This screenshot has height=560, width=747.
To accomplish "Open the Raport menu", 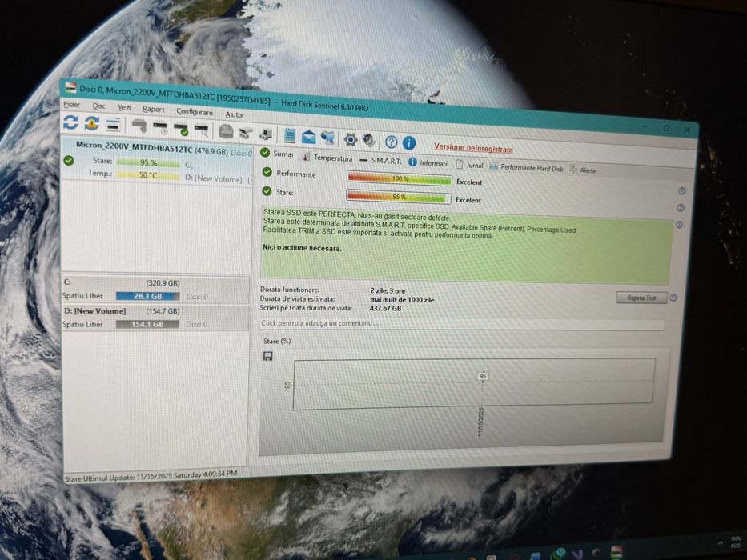I will coord(154,110).
